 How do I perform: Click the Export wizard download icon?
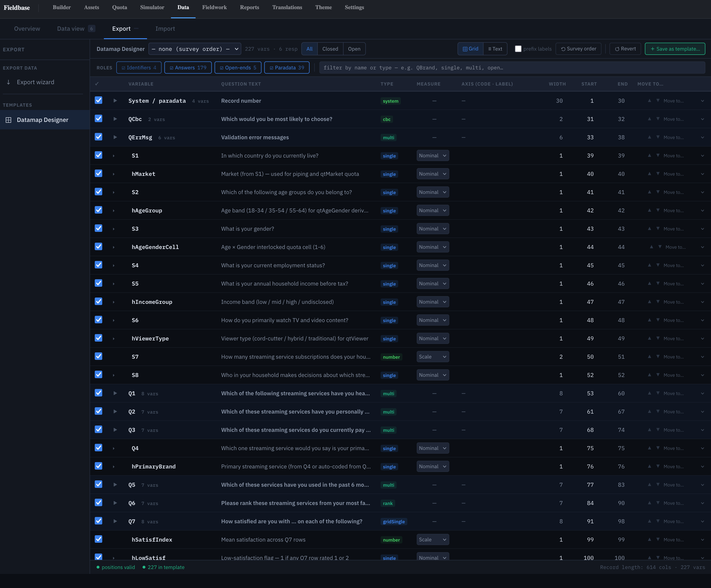(x=8, y=82)
